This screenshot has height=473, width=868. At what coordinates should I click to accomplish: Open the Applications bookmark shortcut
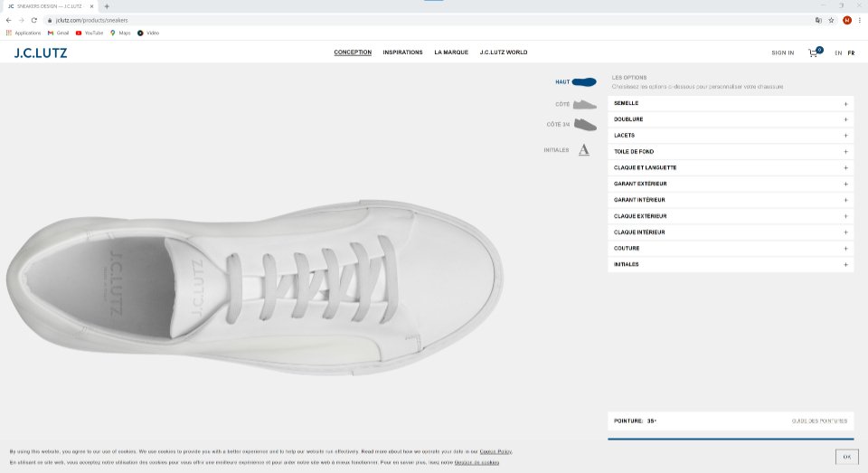pos(24,33)
